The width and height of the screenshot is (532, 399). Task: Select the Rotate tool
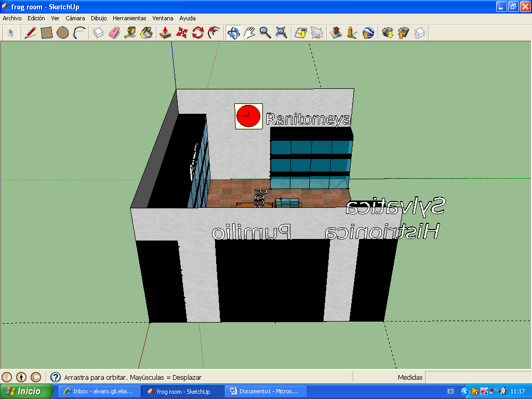[197, 33]
